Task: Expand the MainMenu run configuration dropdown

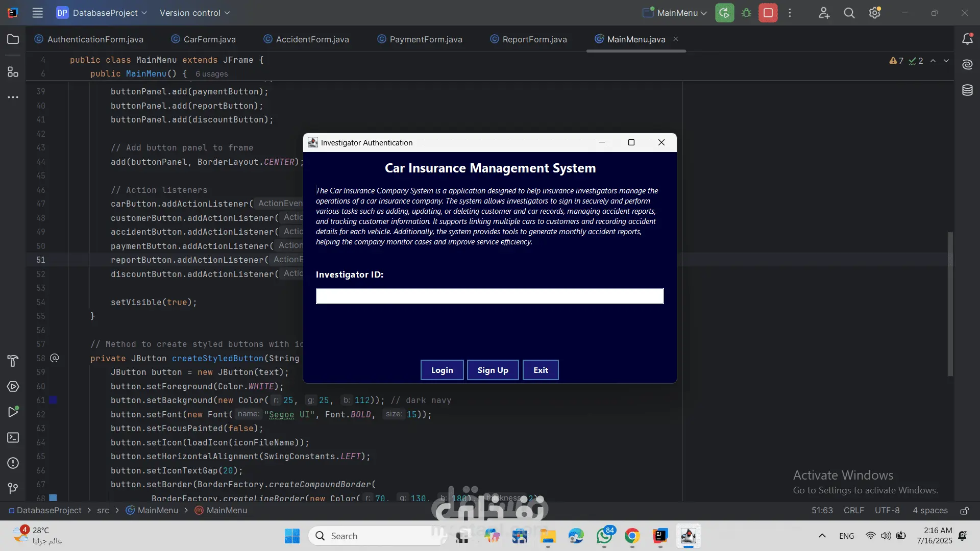Action: click(675, 13)
